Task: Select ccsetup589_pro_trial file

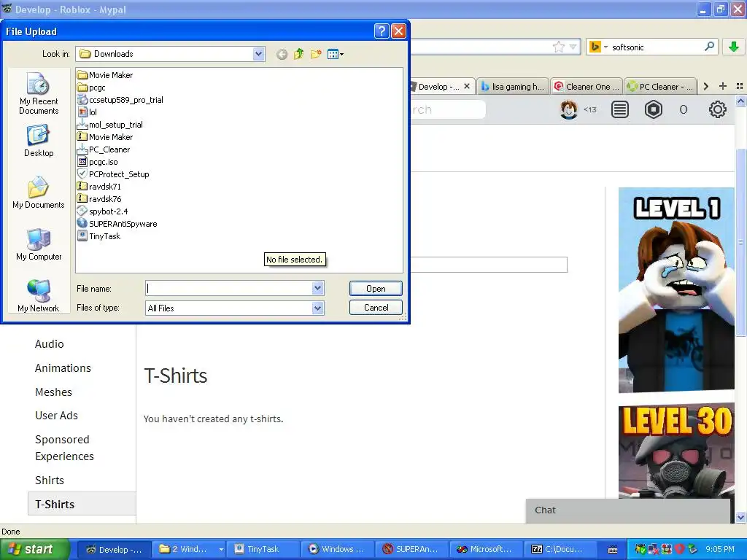Action: [x=120, y=100]
